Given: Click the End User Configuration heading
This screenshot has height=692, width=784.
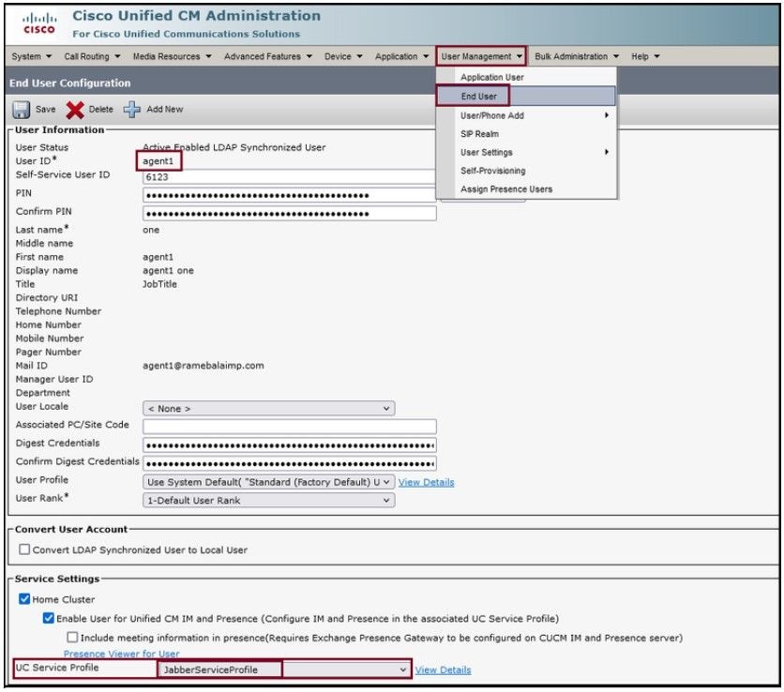Looking at the screenshot, I should point(70,83).
